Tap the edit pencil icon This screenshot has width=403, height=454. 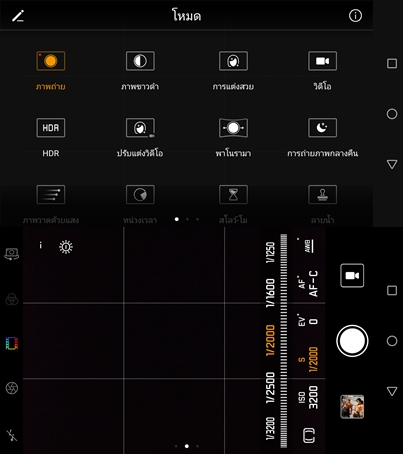(x=18, y=16)
